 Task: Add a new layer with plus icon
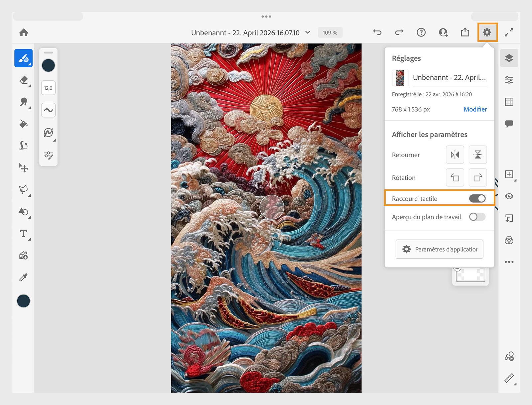click(509, 174)
